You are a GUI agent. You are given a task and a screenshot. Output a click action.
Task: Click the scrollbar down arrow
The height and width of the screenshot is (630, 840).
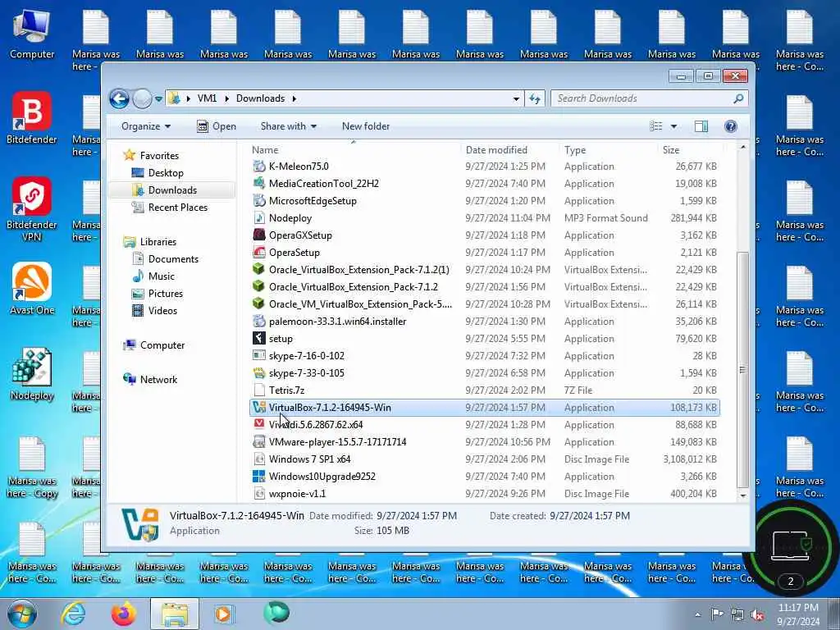(x=742, y=495)
